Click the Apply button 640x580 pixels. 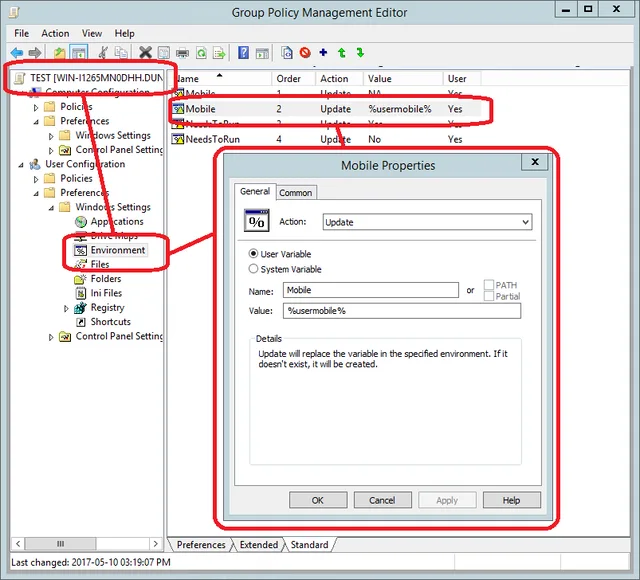[x=447, y=500]
